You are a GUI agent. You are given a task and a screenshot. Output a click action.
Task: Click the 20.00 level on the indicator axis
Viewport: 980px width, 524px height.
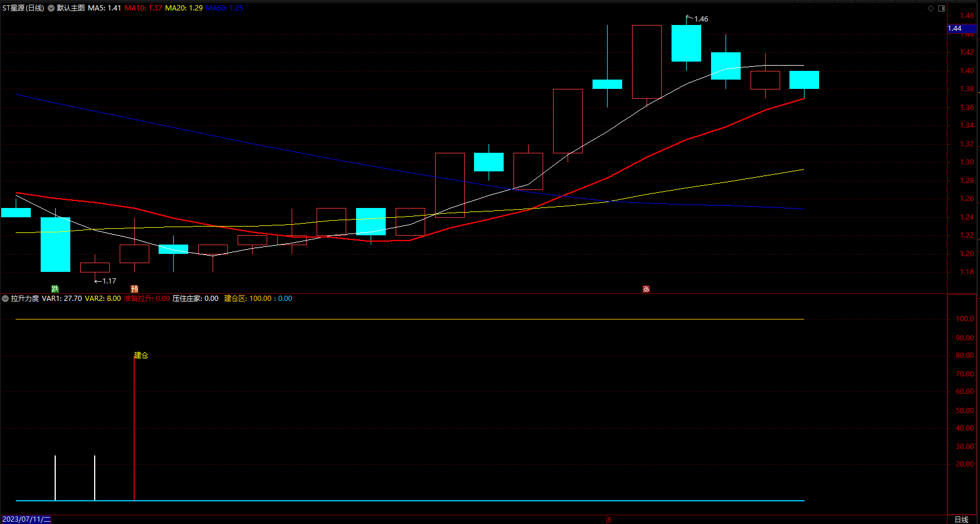point(965,464)
